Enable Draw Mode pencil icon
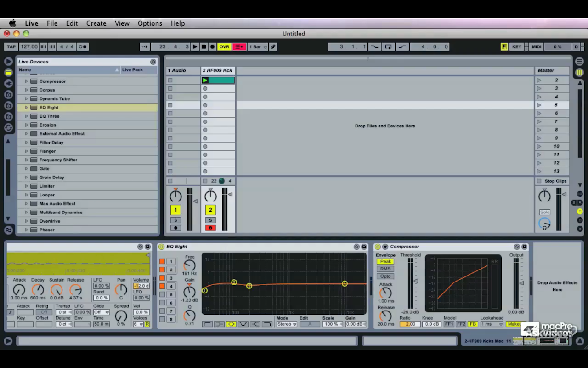The width and height of the screenshot is (588, 368). point(273,46)
